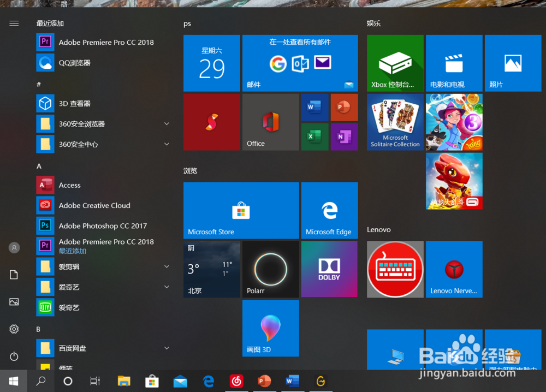Open 画图 3D tile
This screenshot has height=392, width=546.
coord(271,328)
